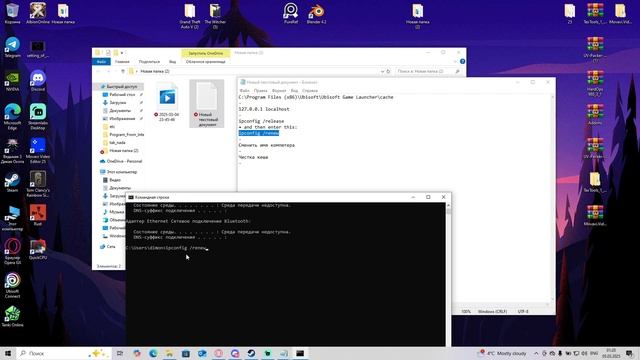Open the notification center icon

630,353
